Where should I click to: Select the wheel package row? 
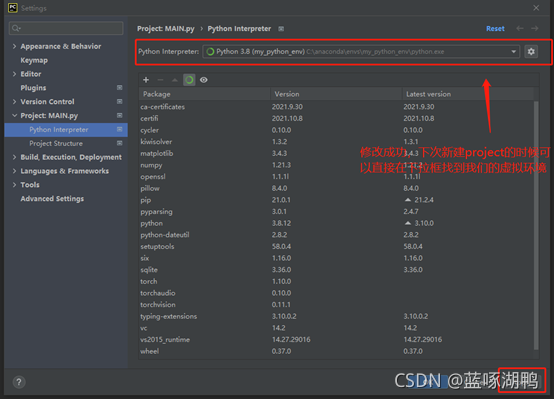[336, 351]
